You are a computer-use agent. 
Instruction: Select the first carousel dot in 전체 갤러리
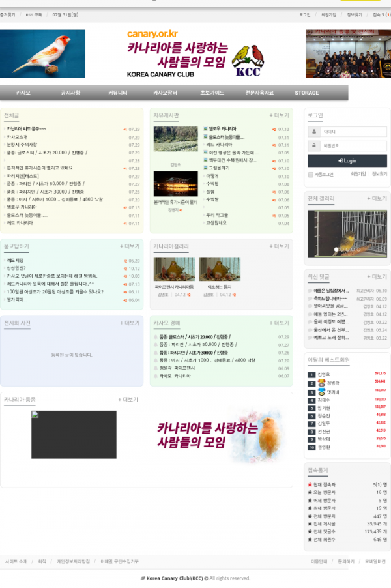coord(336,250)
